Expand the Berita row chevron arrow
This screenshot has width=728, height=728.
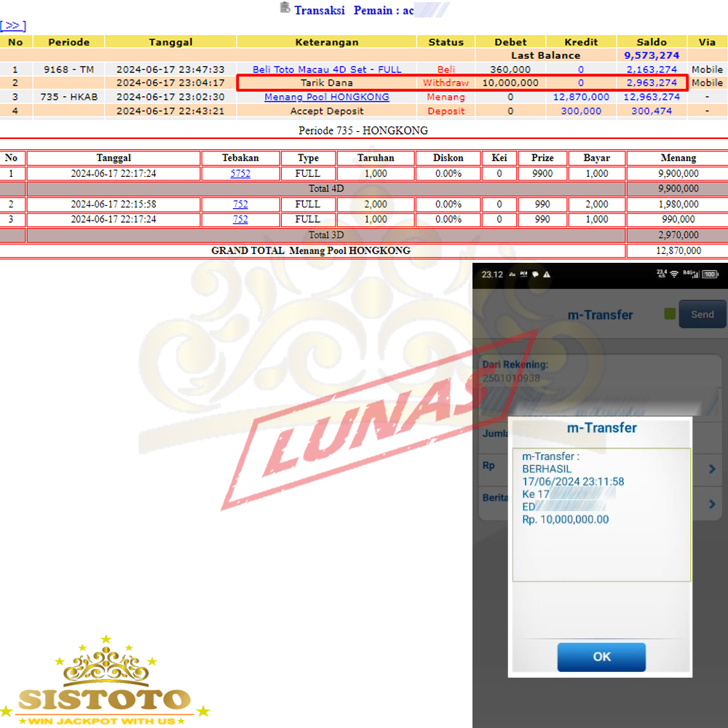pyautogui.click(x=712, y=504)
